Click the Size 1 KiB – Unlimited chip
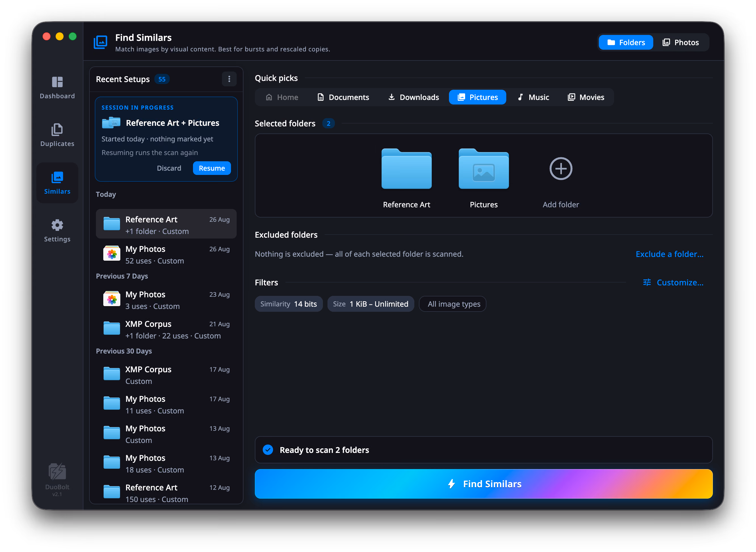Image resolution: width=756 pixels, height=552 pixels. pyautogui.click(x=370, y=304)
